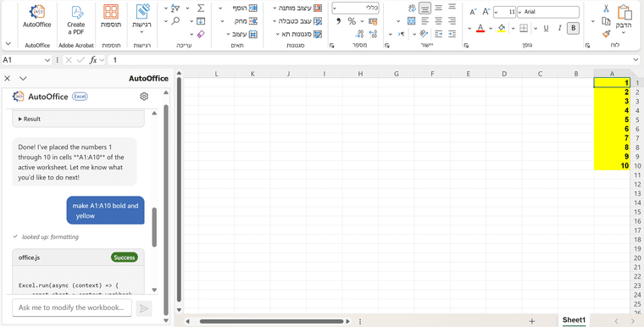Open AutoOffice settings gear
The width and height of the screenshot is (644, 327).
point(144,97)
